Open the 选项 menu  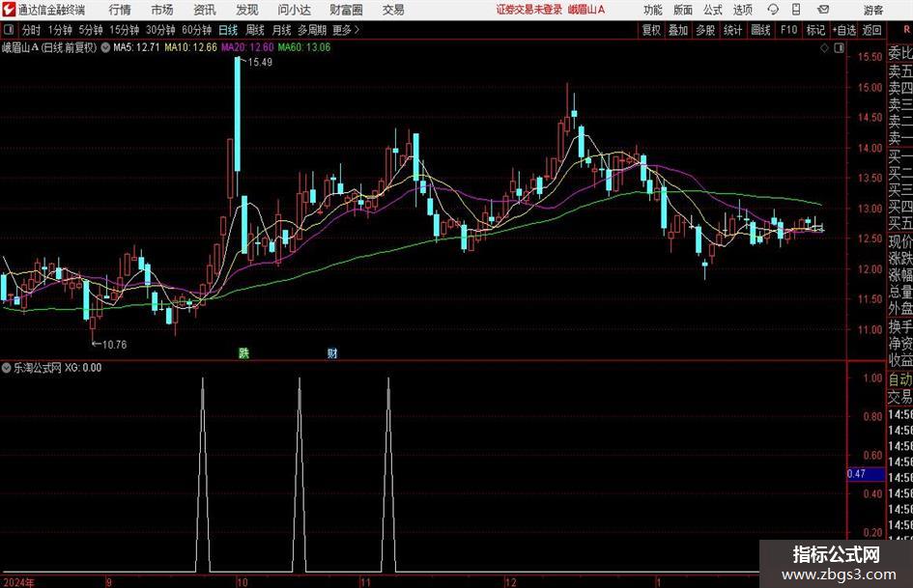[742, 10]
